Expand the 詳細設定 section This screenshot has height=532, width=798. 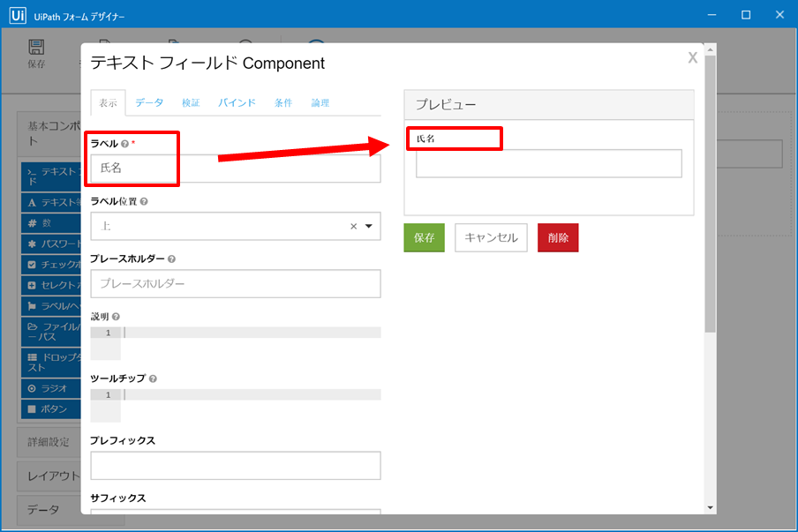[x=49, y=442]
